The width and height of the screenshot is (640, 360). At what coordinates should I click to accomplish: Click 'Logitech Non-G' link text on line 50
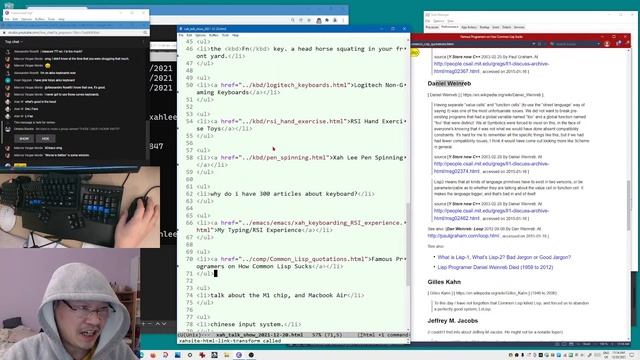tap(378, 85)
